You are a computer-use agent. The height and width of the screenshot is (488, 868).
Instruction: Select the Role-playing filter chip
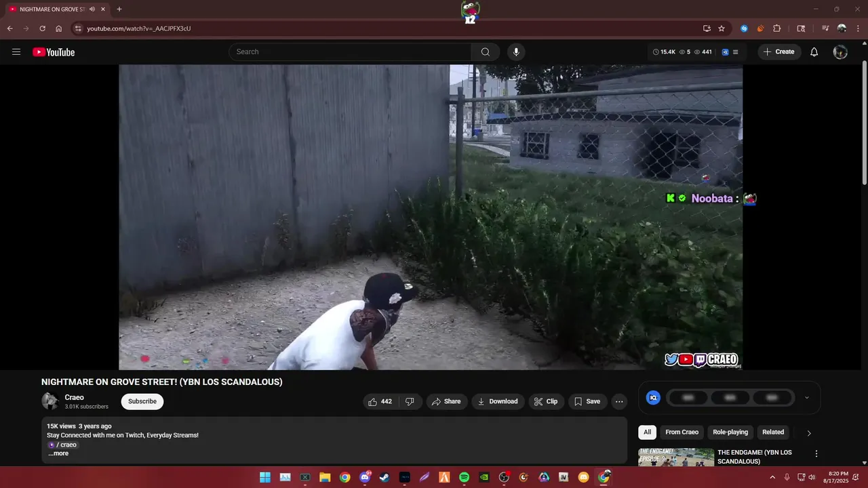[730, 432]
